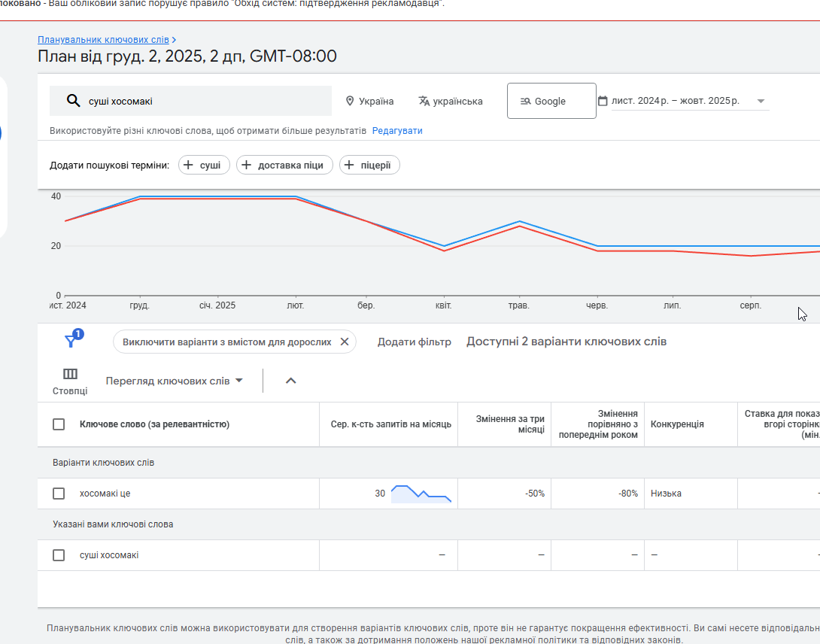Add the доставка піци search term
The height and width of the screenshot is (644, 820).
(284, 165)
